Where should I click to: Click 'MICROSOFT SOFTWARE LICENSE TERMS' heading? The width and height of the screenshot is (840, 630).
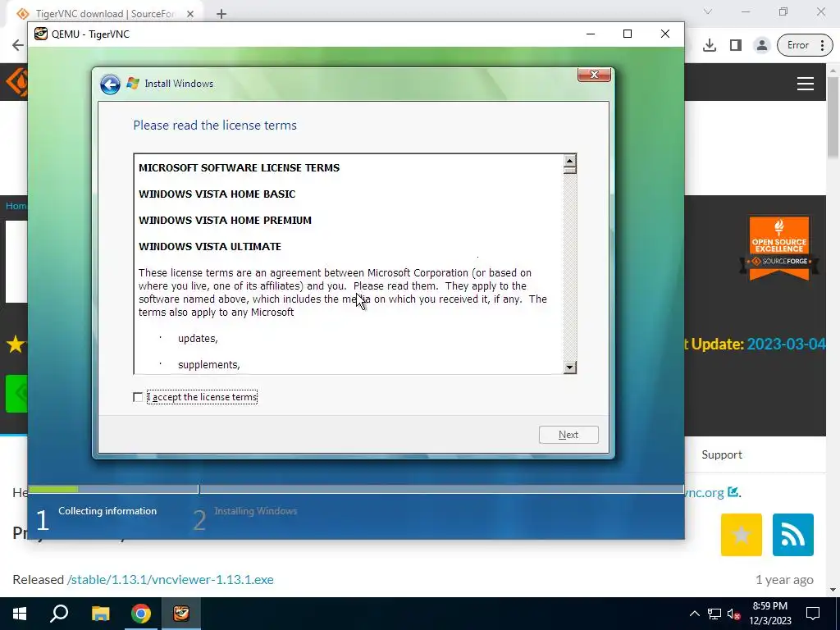click(239, 167)
